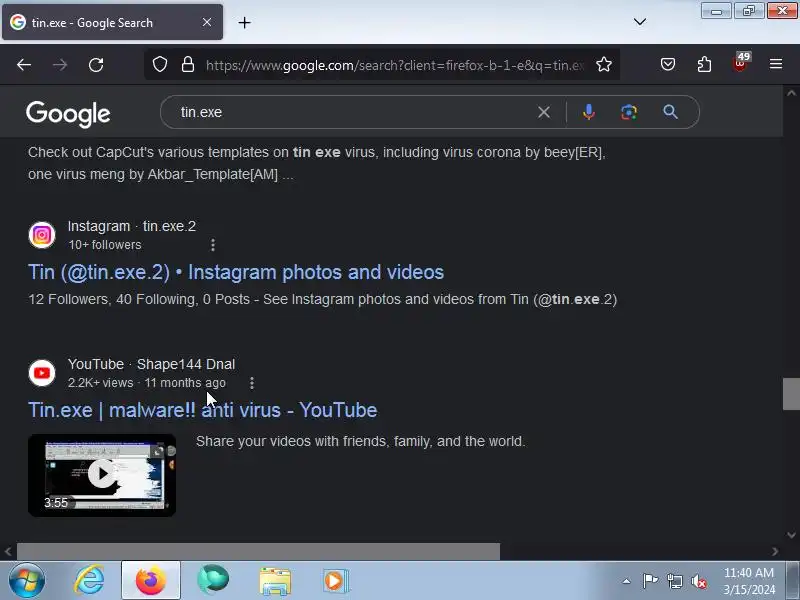Reload the current page
This screenshot has height=600, width=800.
coord(96,65)
